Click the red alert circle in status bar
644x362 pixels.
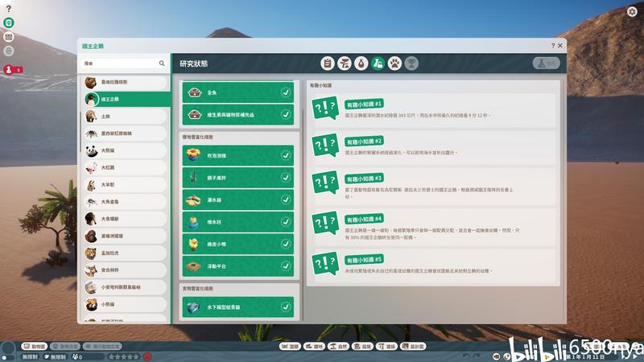pos(147,356)
